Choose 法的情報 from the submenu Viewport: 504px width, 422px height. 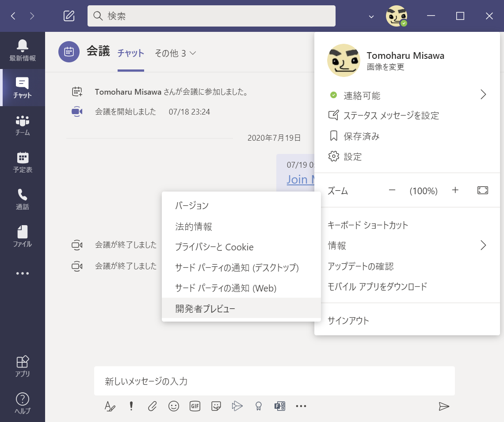click(x=241, y=226)
